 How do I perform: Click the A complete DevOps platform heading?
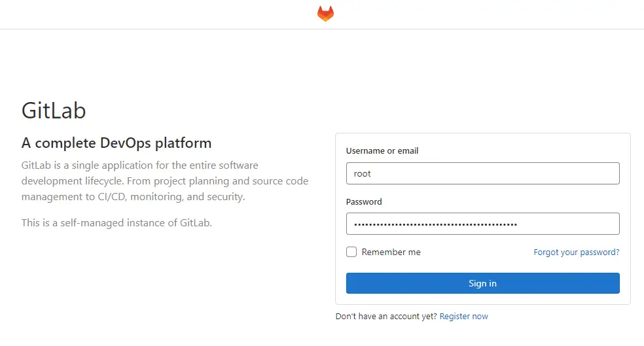click(116, 143)
